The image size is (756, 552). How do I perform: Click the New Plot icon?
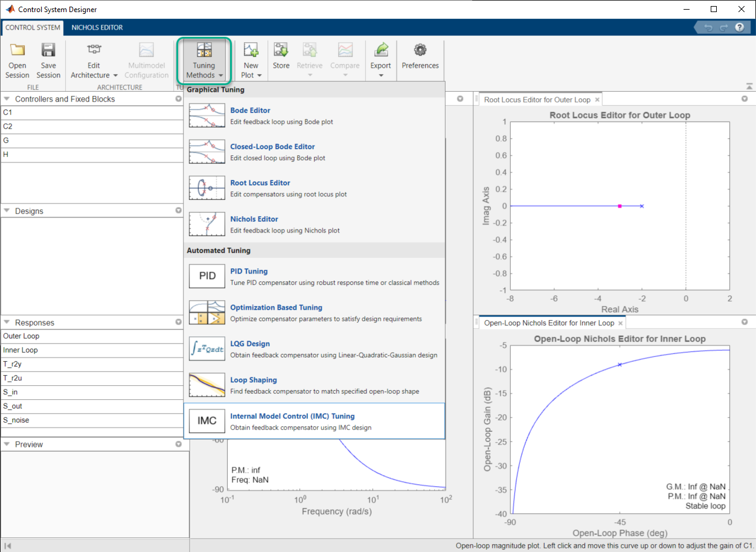[x=251, y=51]
